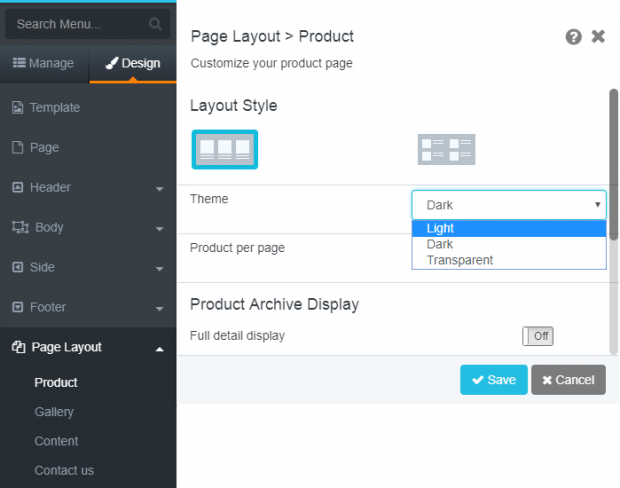
Task: Choose the grid list layout style thumbnail
Action: pyautogui.click(x=446, y=150)
